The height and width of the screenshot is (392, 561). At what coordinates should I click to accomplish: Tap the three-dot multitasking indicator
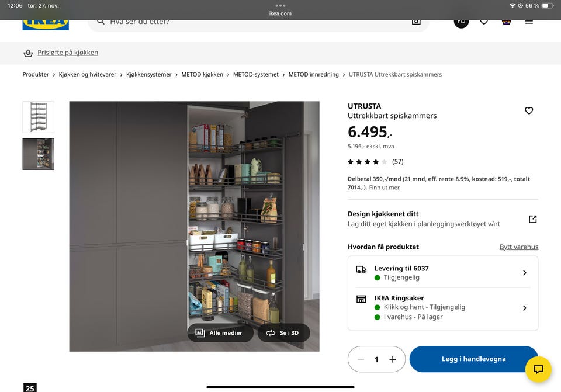pyautogui.click(x=280, y=5)
